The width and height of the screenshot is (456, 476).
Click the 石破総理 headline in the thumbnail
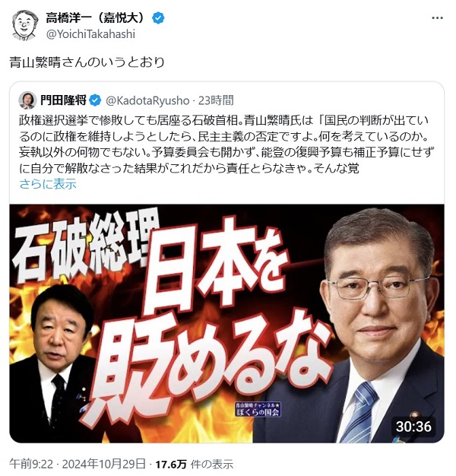click(x=87, y=246)
